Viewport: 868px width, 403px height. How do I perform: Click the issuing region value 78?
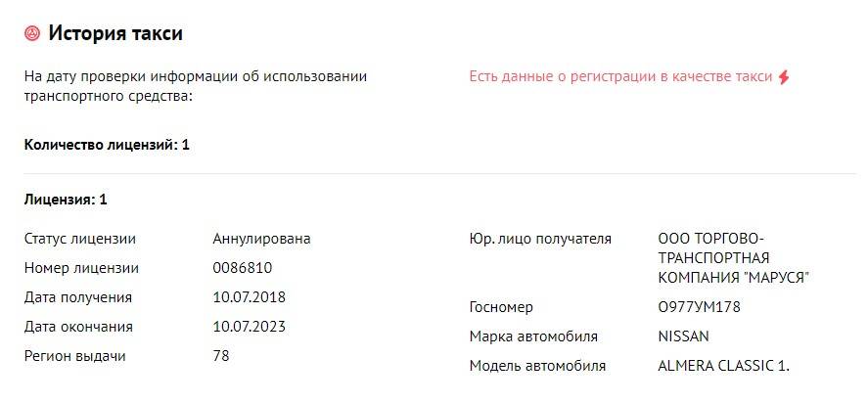221,356
